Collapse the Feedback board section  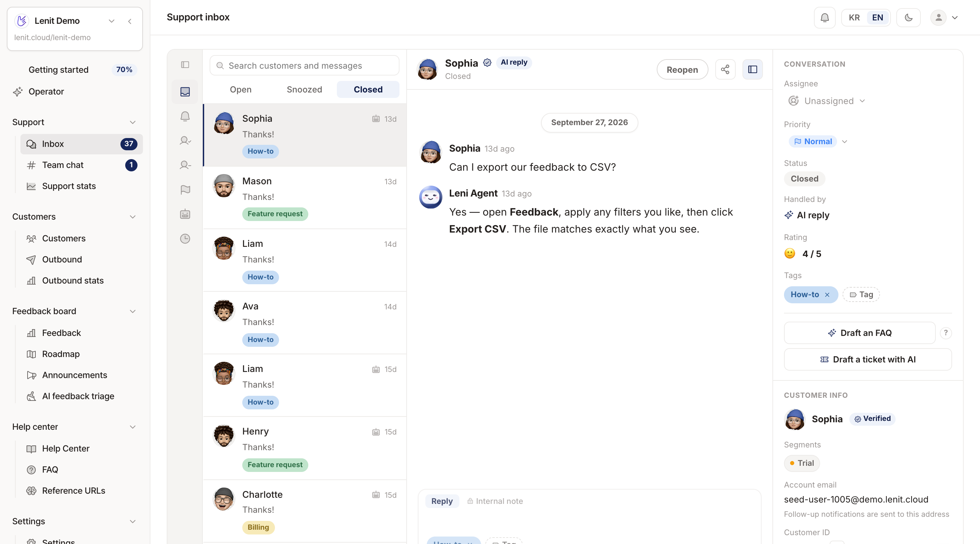coord(132,311)
